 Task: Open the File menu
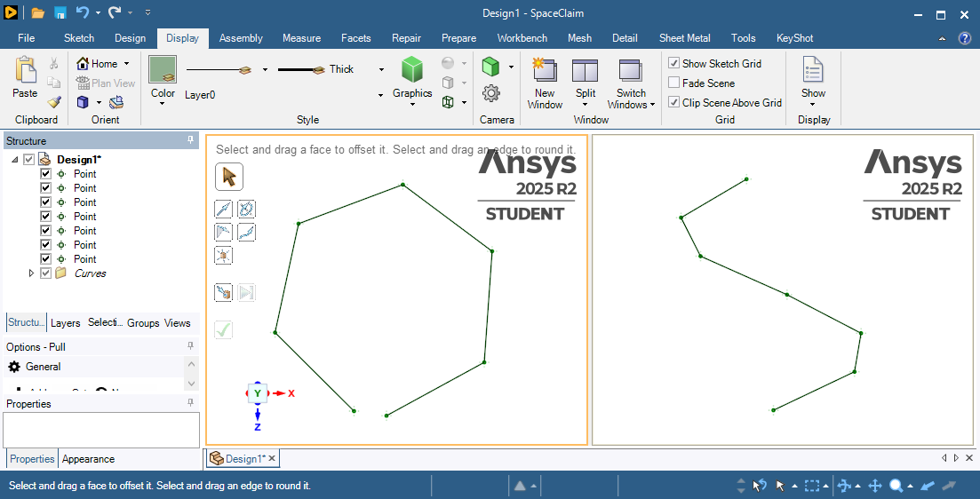pos(27,38)
